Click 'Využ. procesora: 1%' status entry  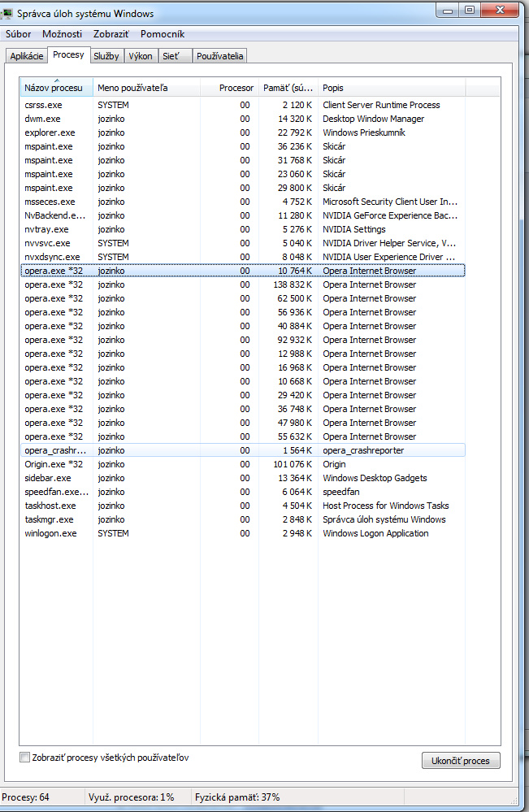[x=131, y=797]
